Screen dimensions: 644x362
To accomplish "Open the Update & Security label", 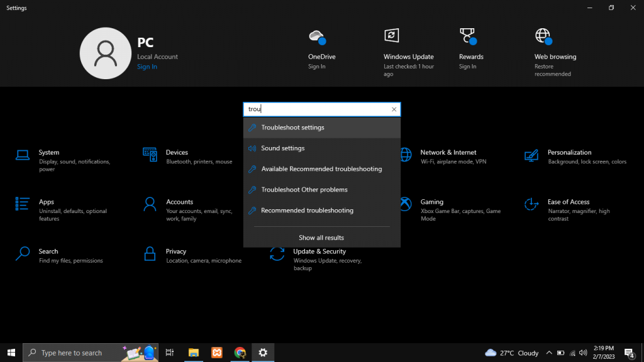I will (319, 251).
